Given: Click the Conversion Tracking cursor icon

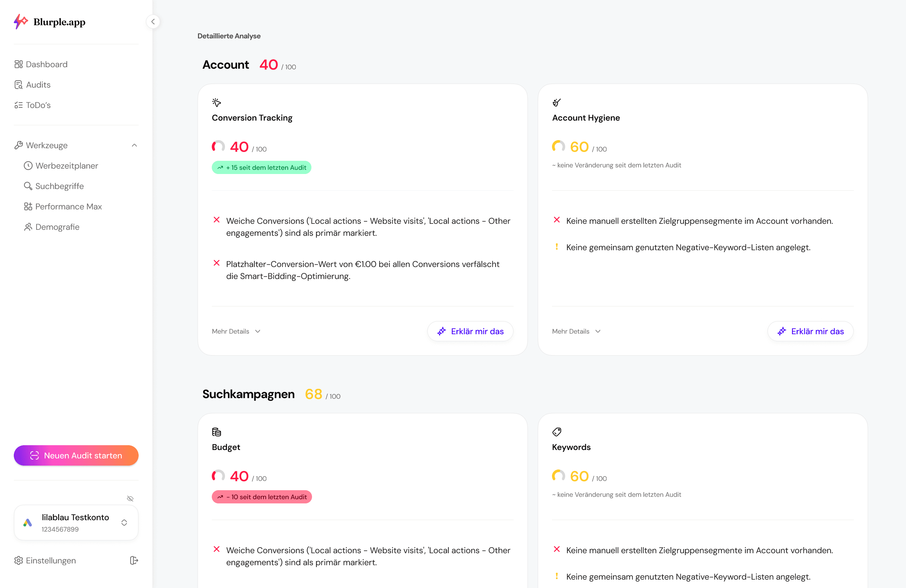Looking at the screenshot, I should pos(217,102).
